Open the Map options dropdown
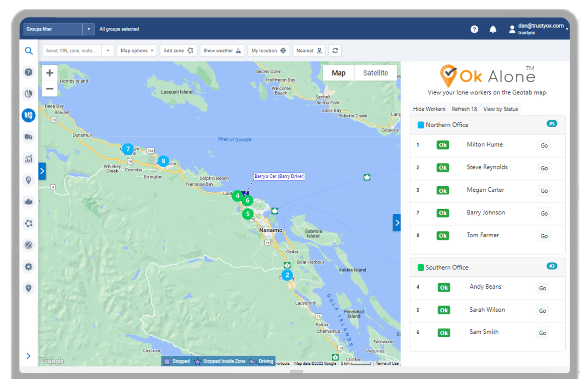588x387 pixels. (137, 51)
